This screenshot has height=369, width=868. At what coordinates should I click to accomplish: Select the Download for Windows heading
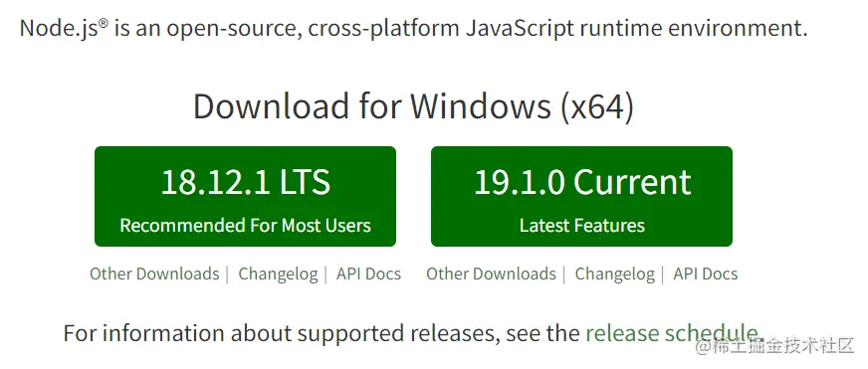click(413, 106)
